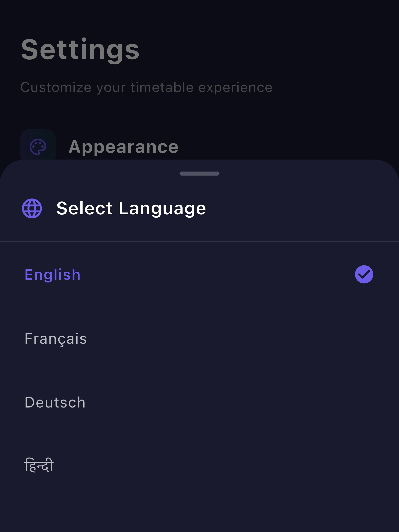Screen dimensions: 399x532
Task: Click the palette icon next to Appearance
Action: [x=38, y=147]
